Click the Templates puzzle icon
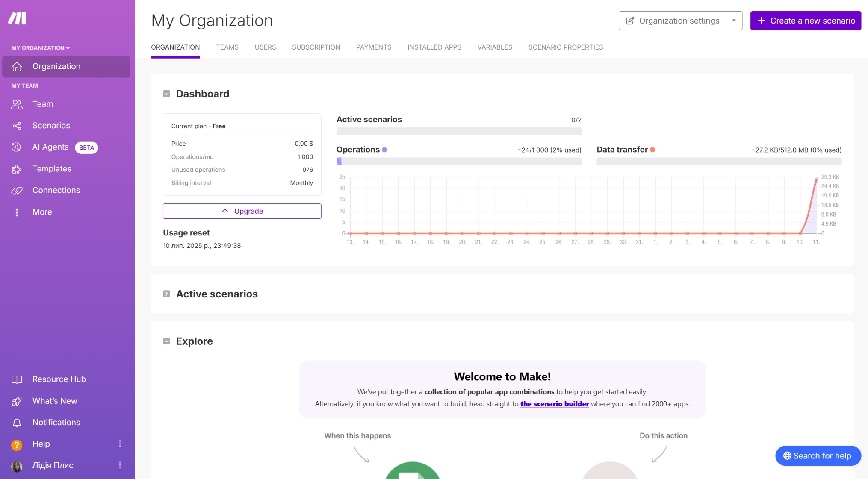Image resolution: width=868 pixels, height=479 pixels. pyautogui.click(x=17, y=169)
